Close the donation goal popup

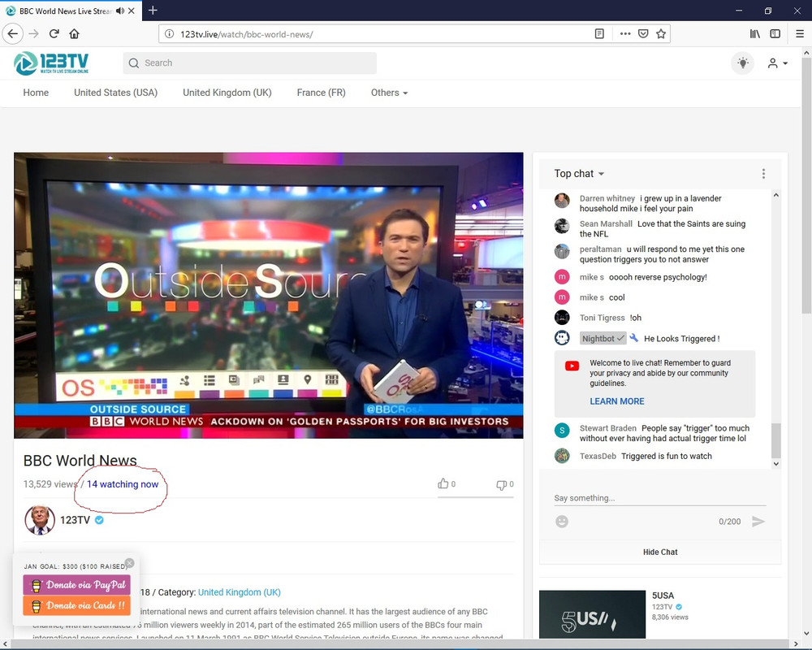coord(129,563)
